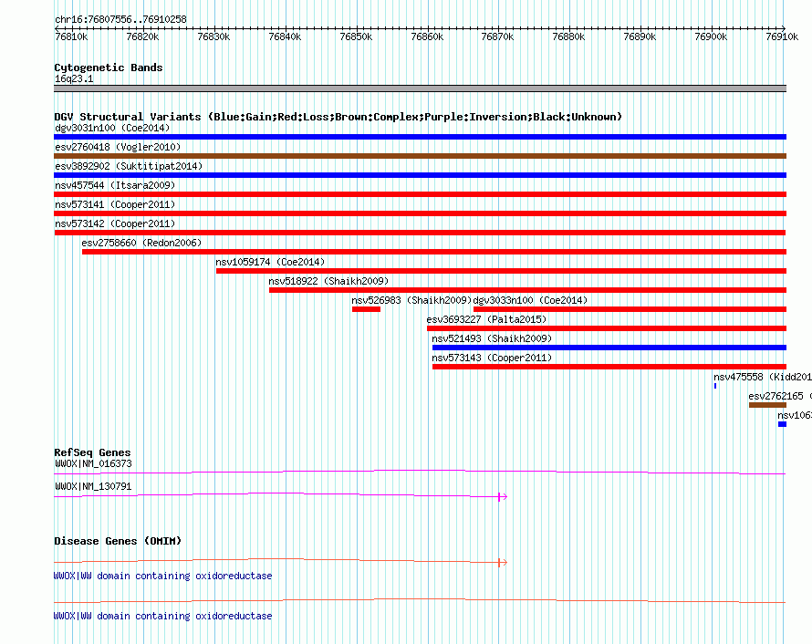Click the WWOX|NM_016373 gene label
Screen dimensions: 812x644
click(93, 463)
